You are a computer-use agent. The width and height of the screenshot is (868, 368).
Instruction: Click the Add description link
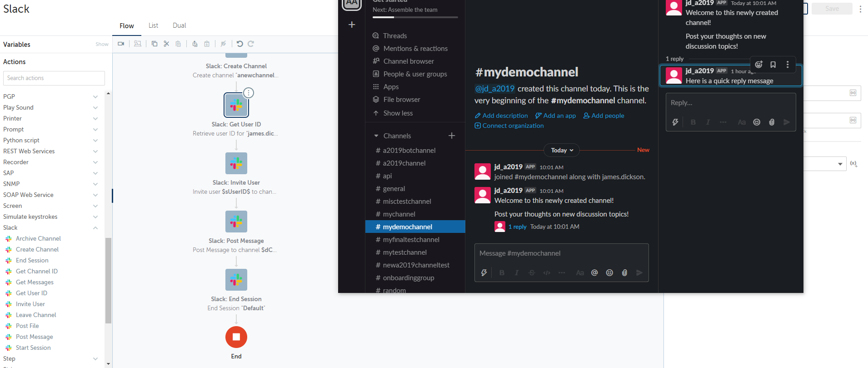pos(501,116)
